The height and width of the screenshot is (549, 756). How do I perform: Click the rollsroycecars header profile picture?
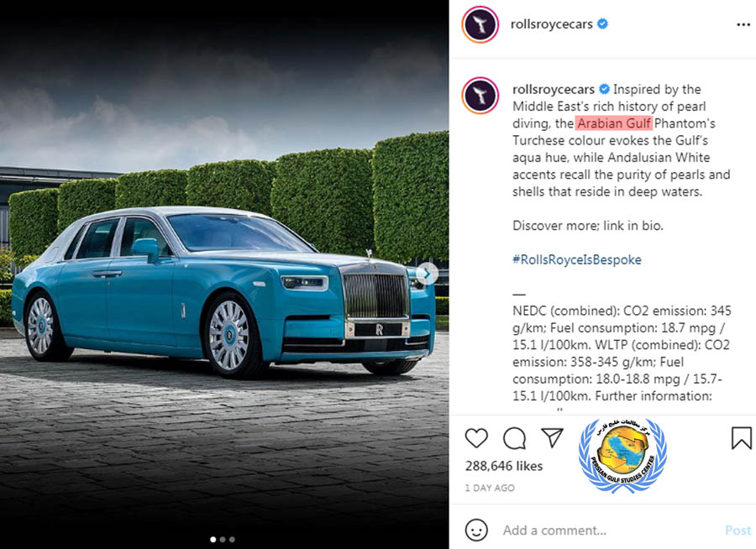pos(480,24)
